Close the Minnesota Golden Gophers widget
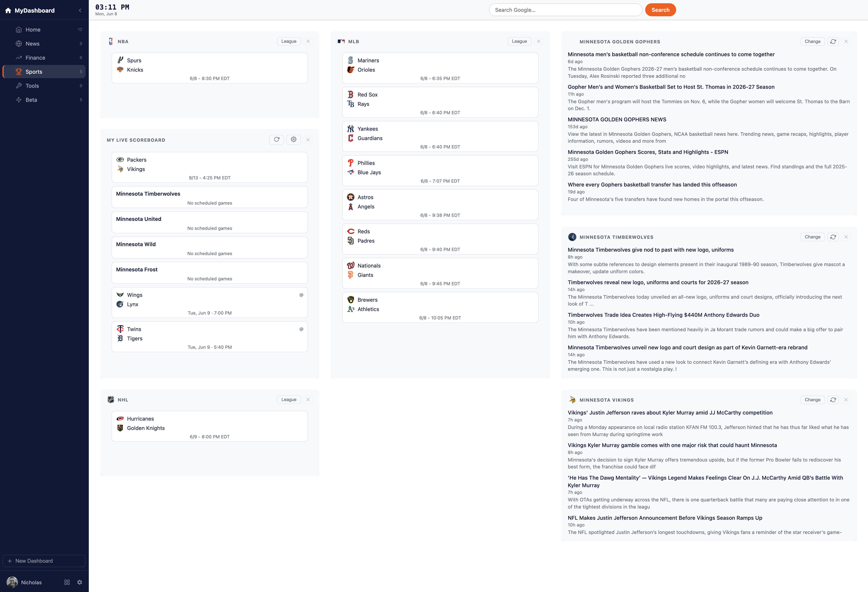868x592 pixels. pos(846,42)
